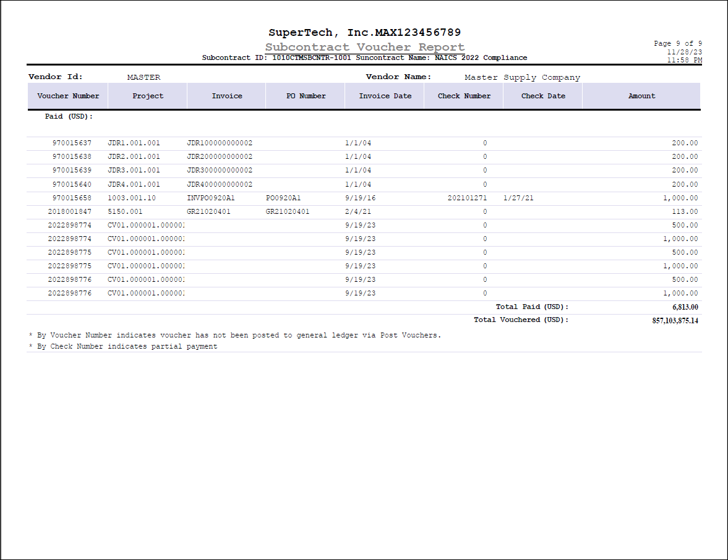Click the Check Number column header
The height and width of the screenshot is (560, 728).
pyautogui.click(x=464, y=96)
